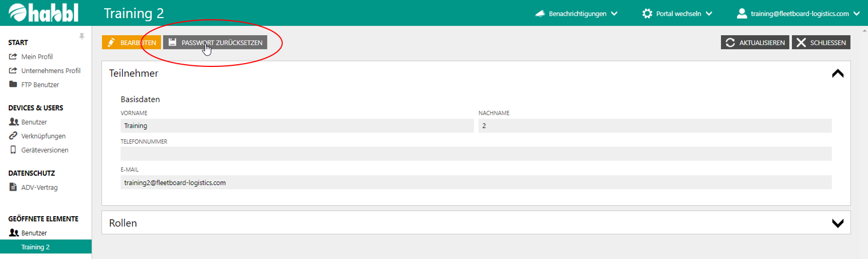Click the Mein Profil share icon
The height and width of the screenshot is (259, 868).
(13, 57)
